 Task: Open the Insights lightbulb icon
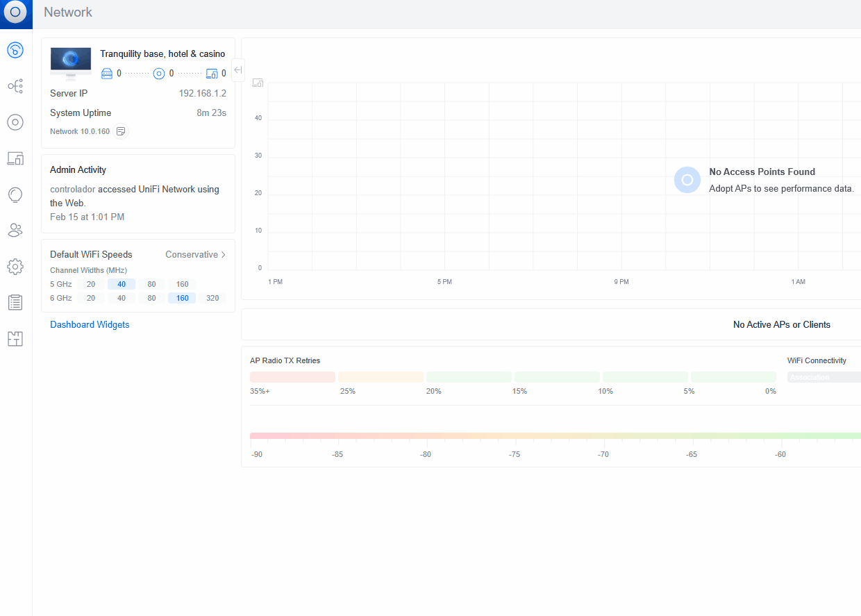[x=15, y=194]
